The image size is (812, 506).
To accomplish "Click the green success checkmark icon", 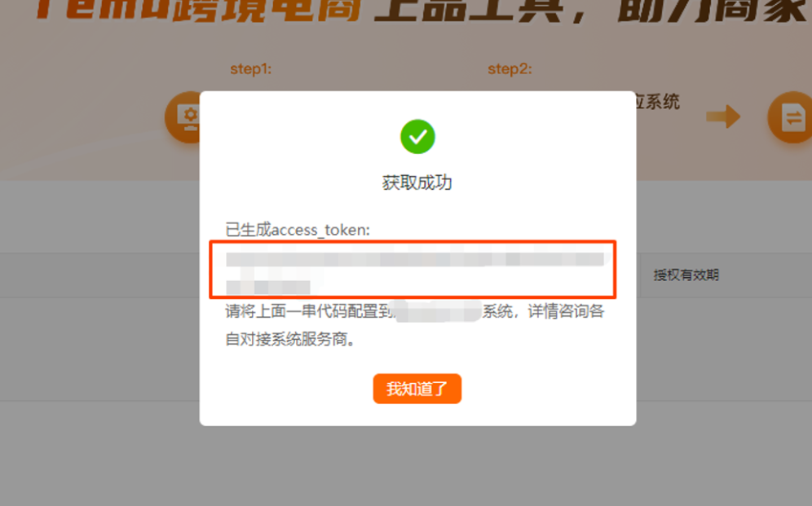I will 417,137.
